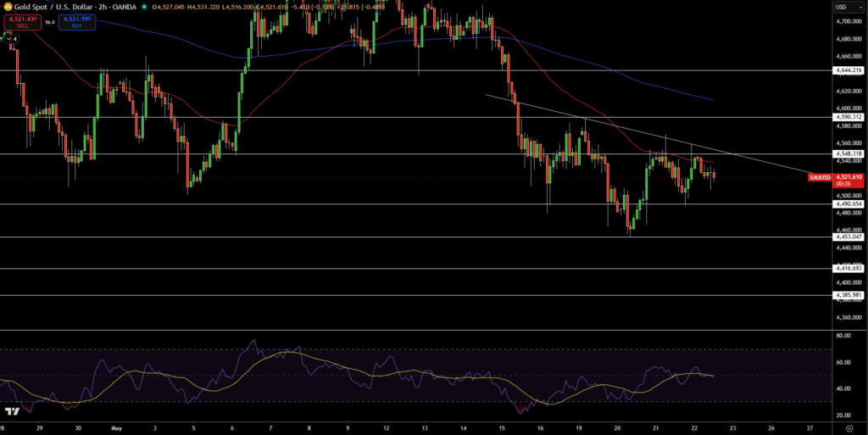Open the TradingView logo at chart corner

11,411
